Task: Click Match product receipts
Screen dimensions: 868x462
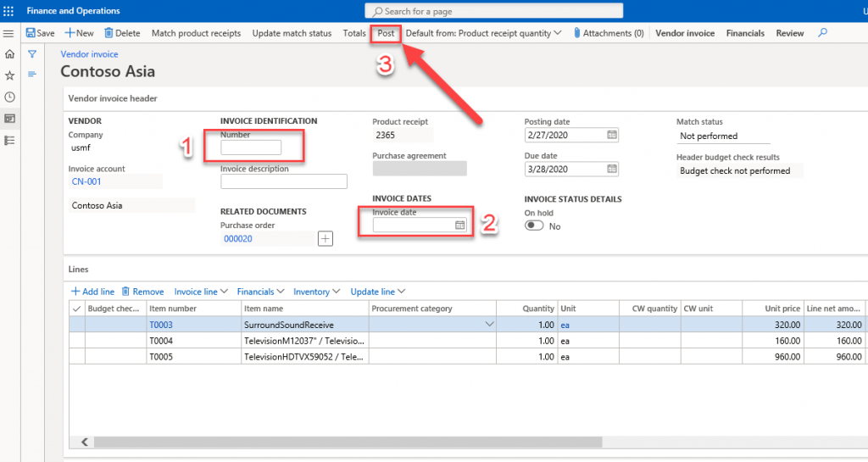Action: coord(196,33)
